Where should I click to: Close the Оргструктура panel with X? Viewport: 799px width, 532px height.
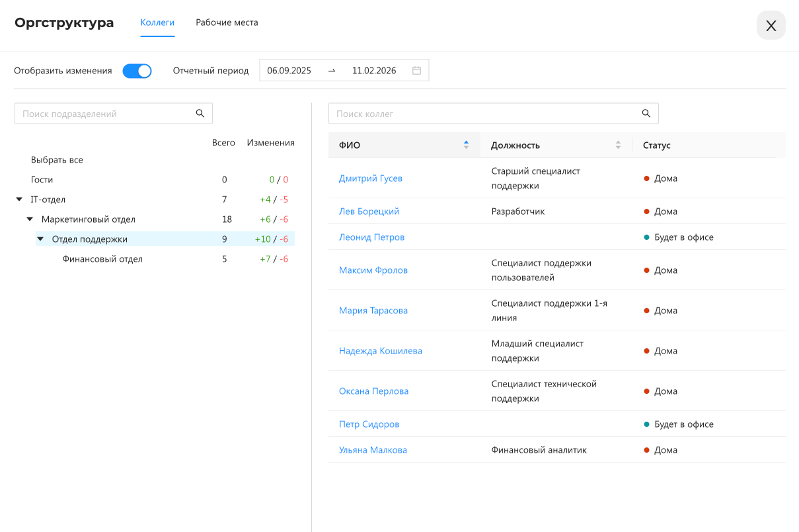coord(771,26)
